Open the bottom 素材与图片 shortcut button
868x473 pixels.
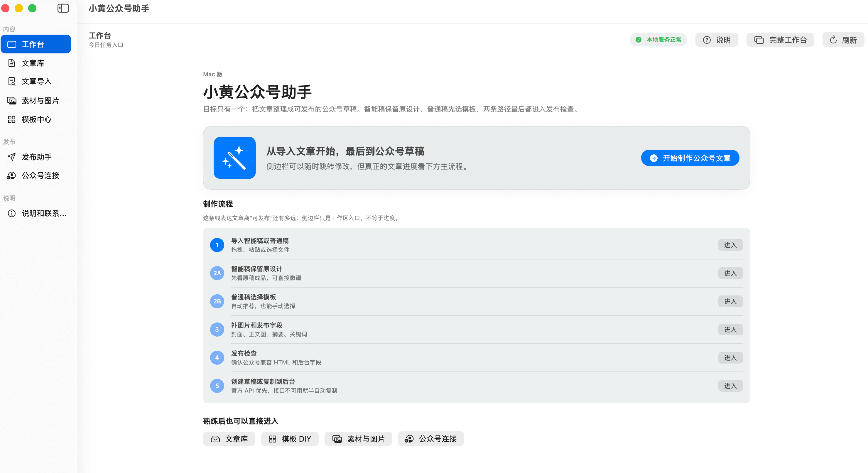358,439
